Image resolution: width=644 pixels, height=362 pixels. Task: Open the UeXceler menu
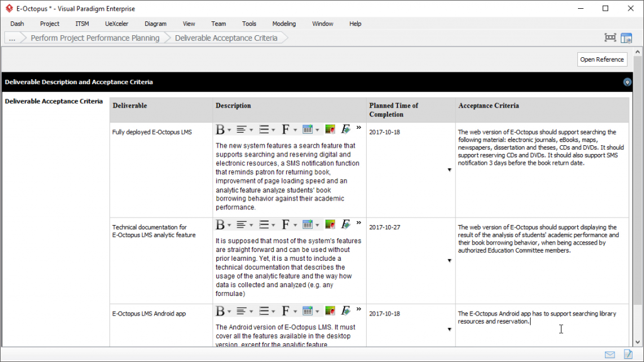click(116, 23)
